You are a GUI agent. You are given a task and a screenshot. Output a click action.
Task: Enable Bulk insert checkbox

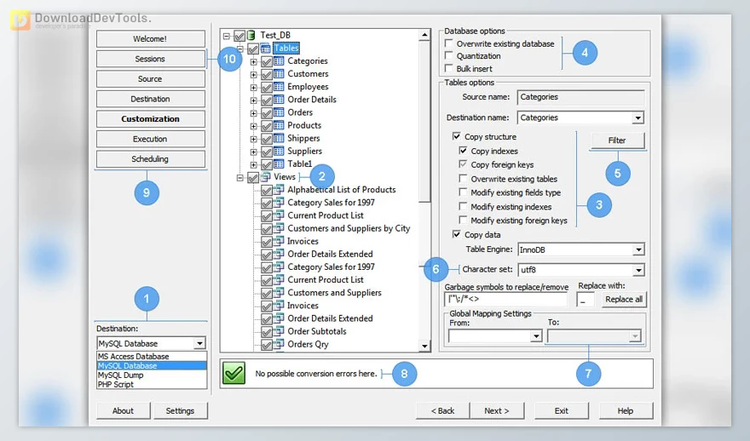tap(449, 68)
